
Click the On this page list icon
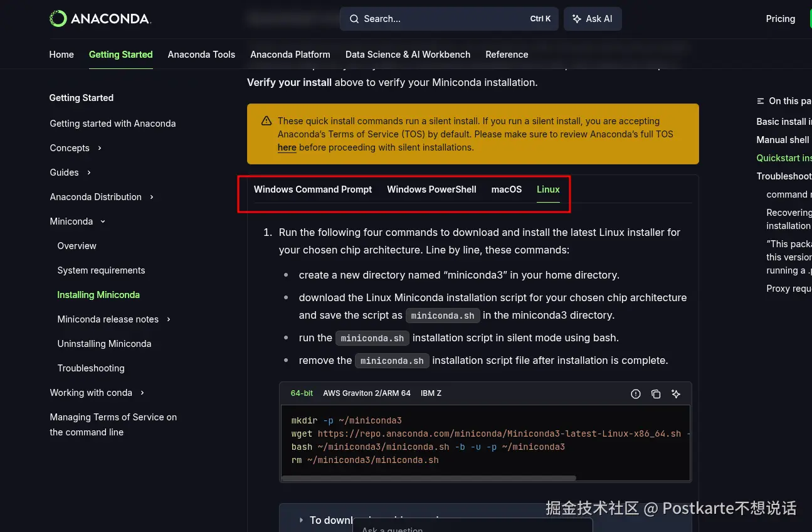click(x=761, y=101)
